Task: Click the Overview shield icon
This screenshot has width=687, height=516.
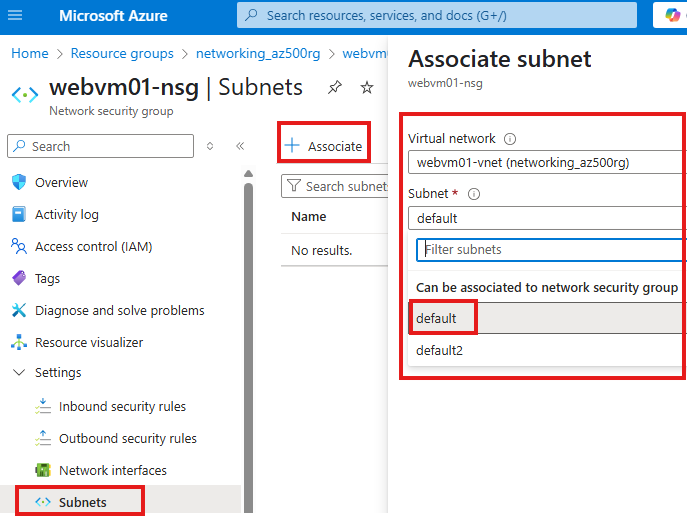Action: coord(19,182)
